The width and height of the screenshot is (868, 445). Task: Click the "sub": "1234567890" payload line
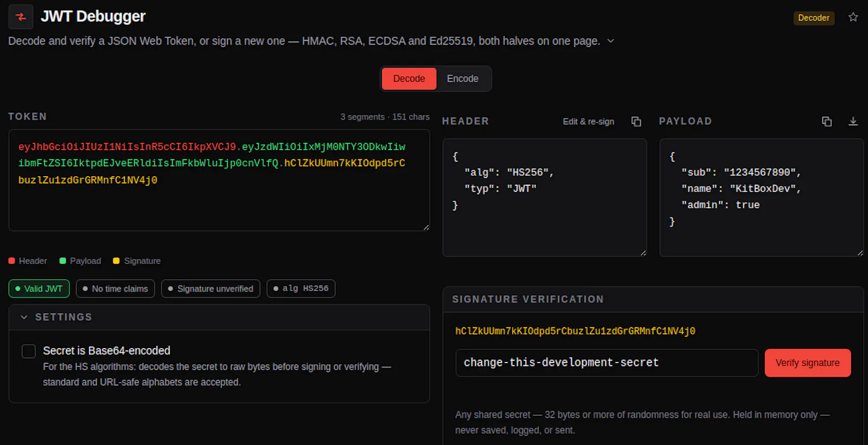point(741,172)
